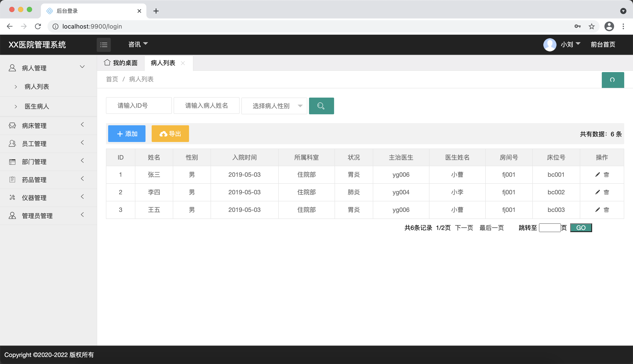Screen dimensions: 633x364
Task: Expand the 病床管理 menu
Action: (82, 124)
